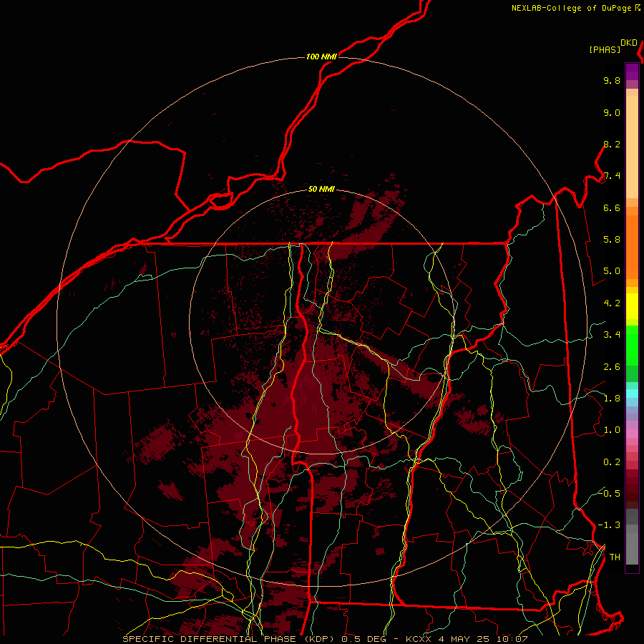Click the 8.2 value on color scale
Screen dimensions: 644x644
pos(612,144)
